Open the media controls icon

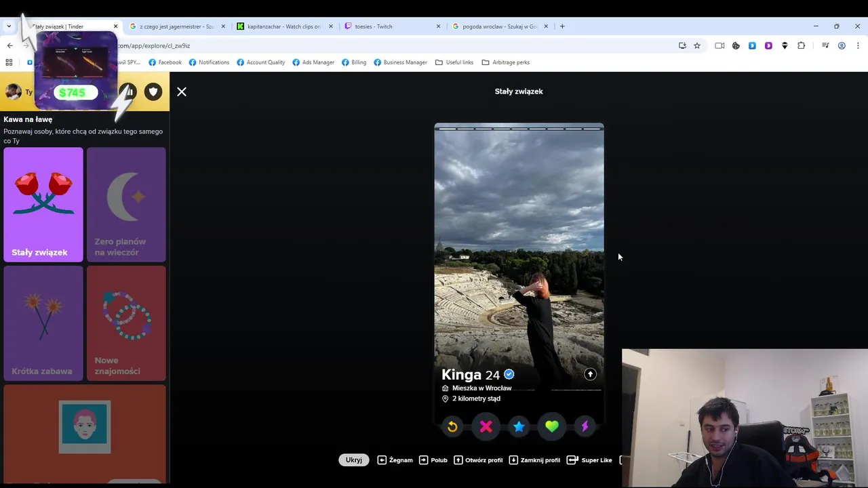click(825, 45)
